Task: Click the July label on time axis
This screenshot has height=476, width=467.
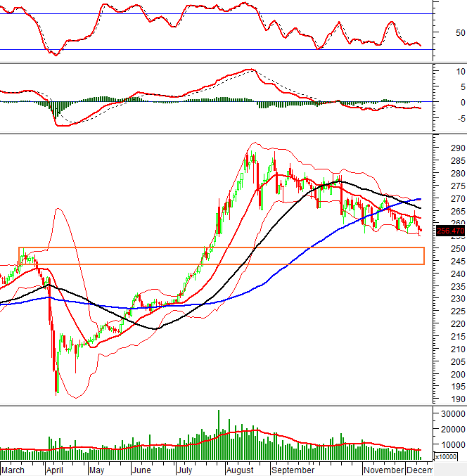Action: (x=186, y=470)
